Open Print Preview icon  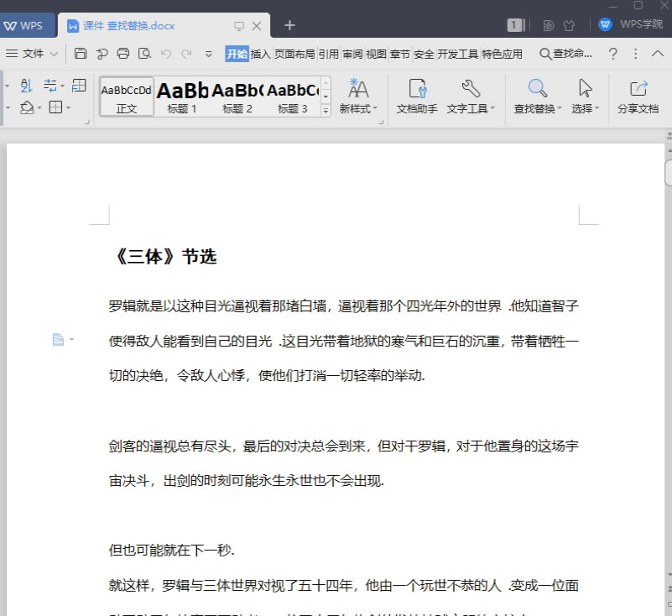point(144,54)
